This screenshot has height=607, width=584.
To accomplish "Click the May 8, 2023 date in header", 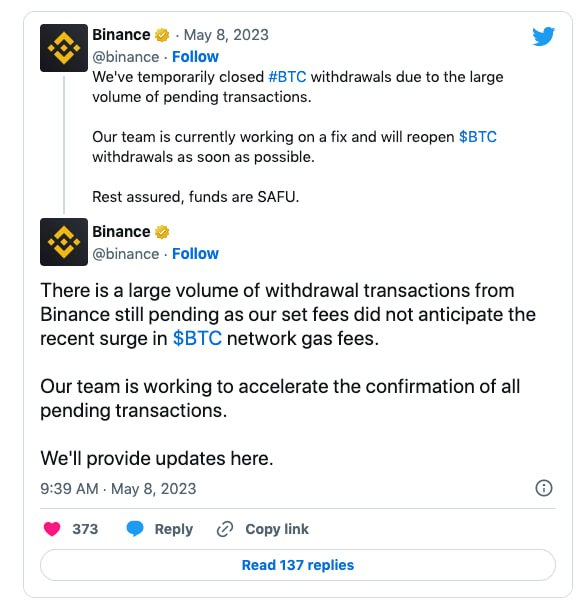I will pyautogui.click(x=226, y=35).
